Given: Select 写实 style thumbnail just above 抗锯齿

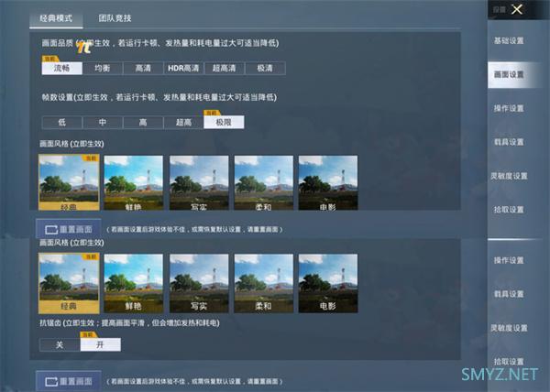Looking at the screenshot, I should 199,283.
